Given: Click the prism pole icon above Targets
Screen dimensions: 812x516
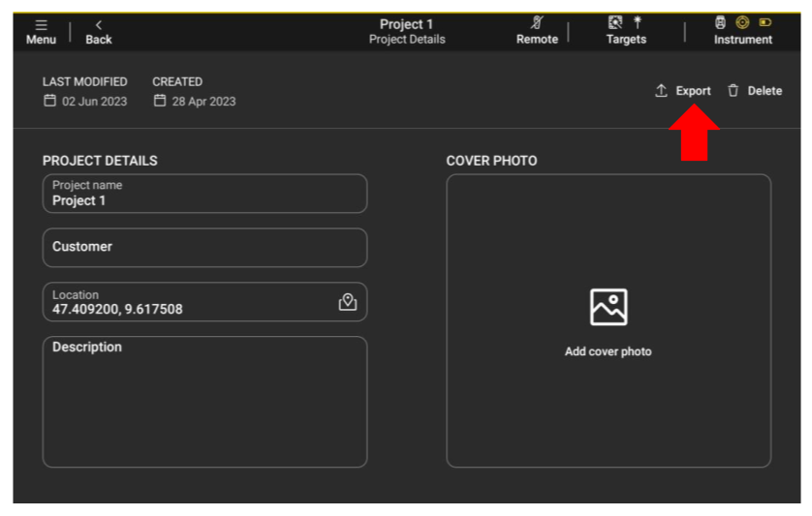Looking at the screenshot, I should click(639, 23).
